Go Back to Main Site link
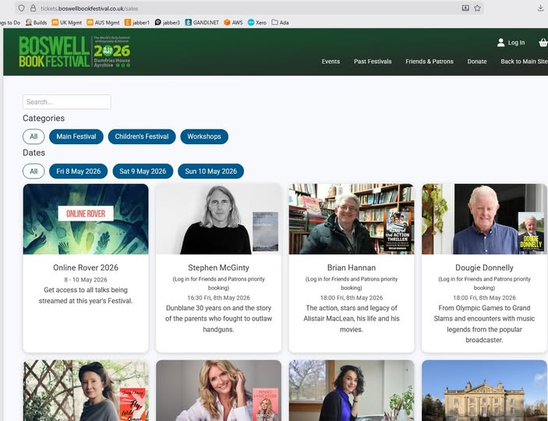Screen dimensions: 548x421 524,61
